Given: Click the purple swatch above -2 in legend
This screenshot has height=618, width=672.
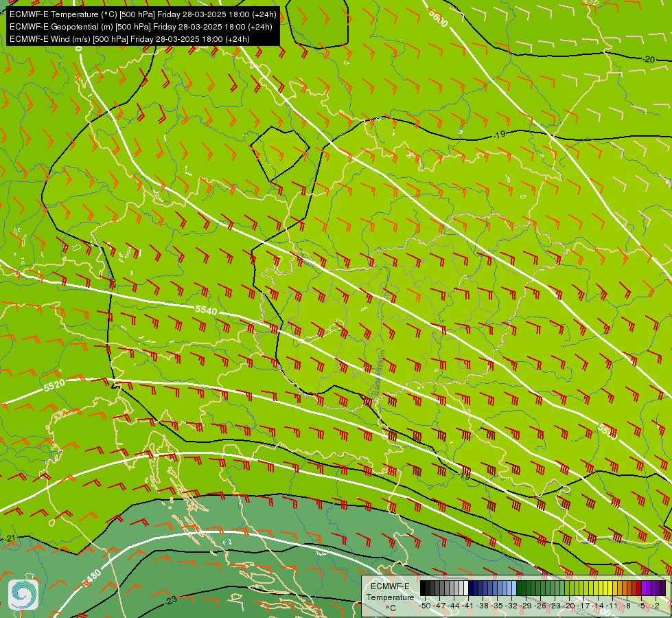Looking at the screenshot, I should (x=653, y=588).
